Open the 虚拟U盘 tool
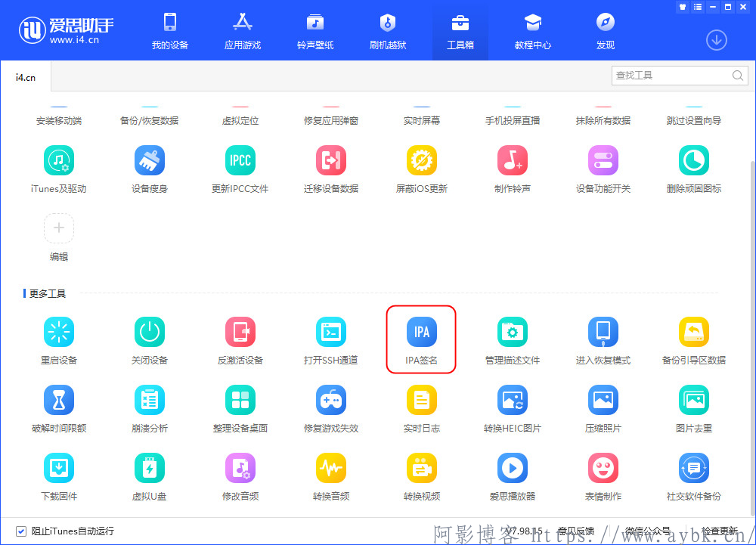Viewport: 756px width, 545px height. [149, 469]
